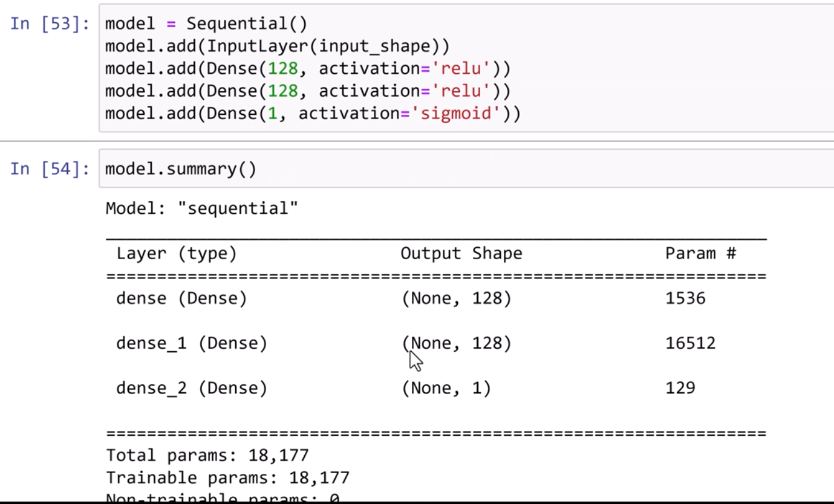The image size is (834, 504).
Task: Click the Layer (type) column header
Action: [x=176, y=253]
